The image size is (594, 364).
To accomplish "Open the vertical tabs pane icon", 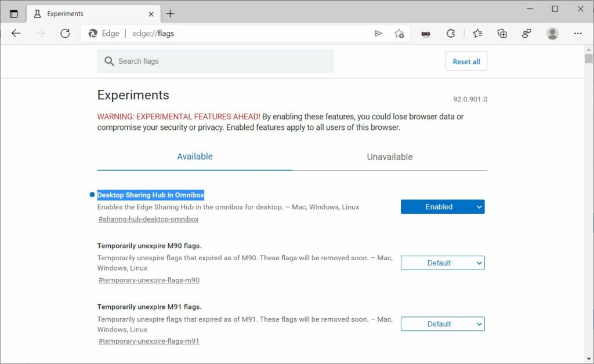I will pyautogui.click(x=14, y=14).
